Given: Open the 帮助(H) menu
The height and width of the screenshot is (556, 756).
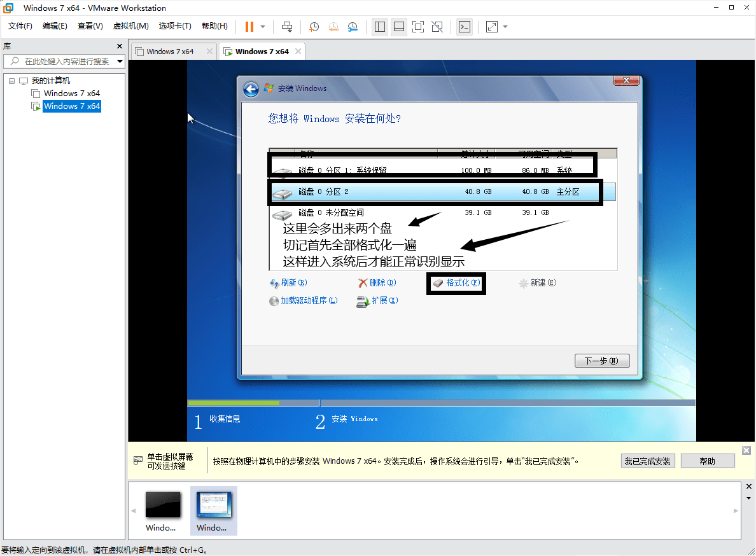Looking at the screenshot, I should click(x=214, y=26).
